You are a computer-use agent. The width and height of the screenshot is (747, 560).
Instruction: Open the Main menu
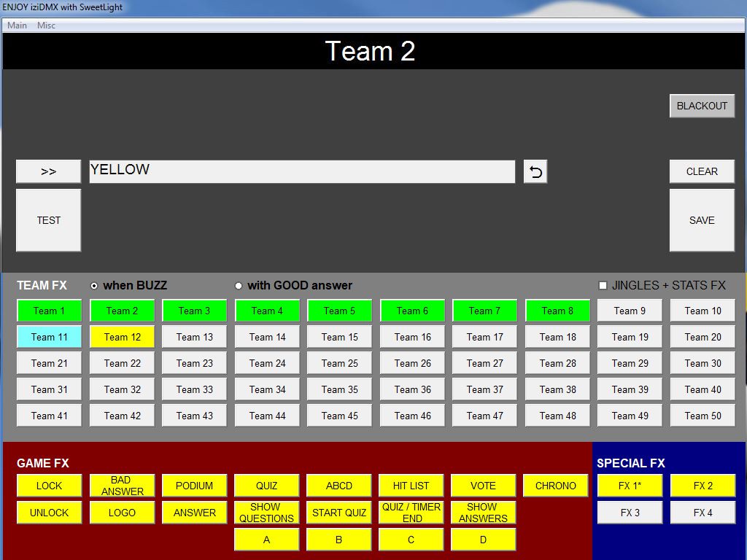pyautogui.click(x=18, y=26)
